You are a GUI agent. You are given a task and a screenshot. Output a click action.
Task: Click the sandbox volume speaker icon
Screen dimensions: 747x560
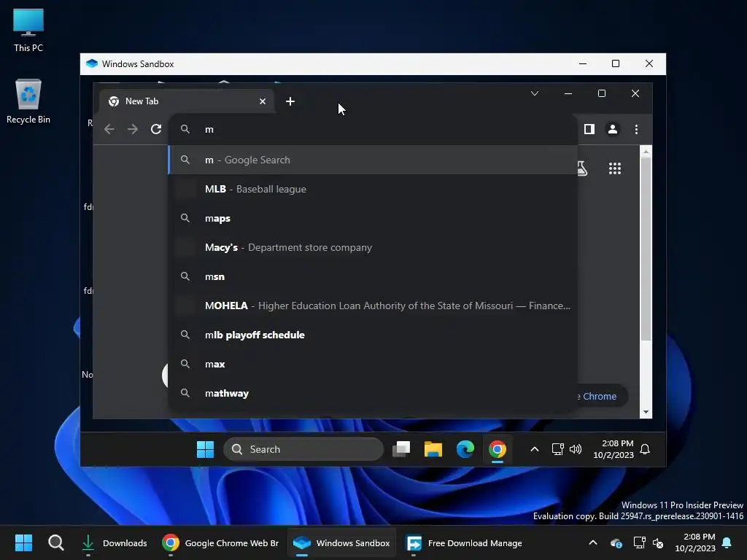coord(576,449)
